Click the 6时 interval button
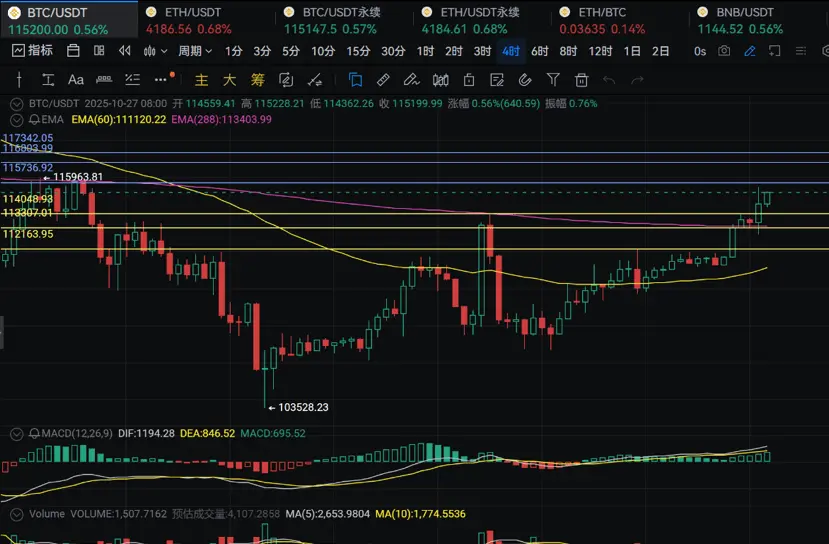 (x=539, y=51)
